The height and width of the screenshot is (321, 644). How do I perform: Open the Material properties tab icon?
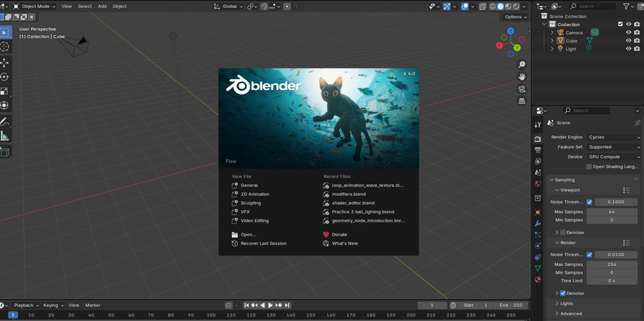pyautogui.click(x=537, y=279)
